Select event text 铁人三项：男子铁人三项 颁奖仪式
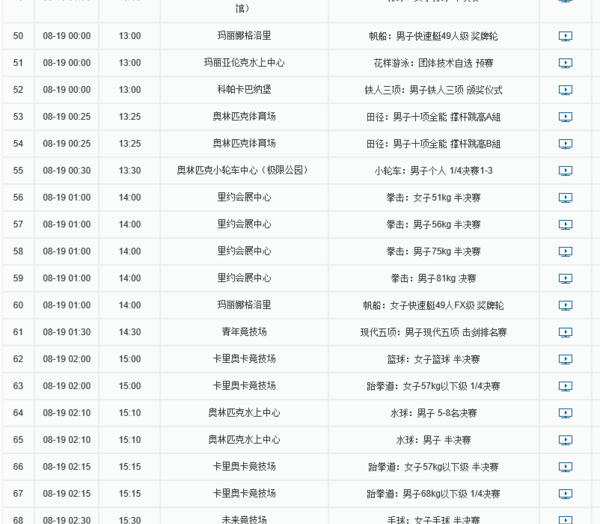The image size is (600, 524). click(x=433, y=90)
